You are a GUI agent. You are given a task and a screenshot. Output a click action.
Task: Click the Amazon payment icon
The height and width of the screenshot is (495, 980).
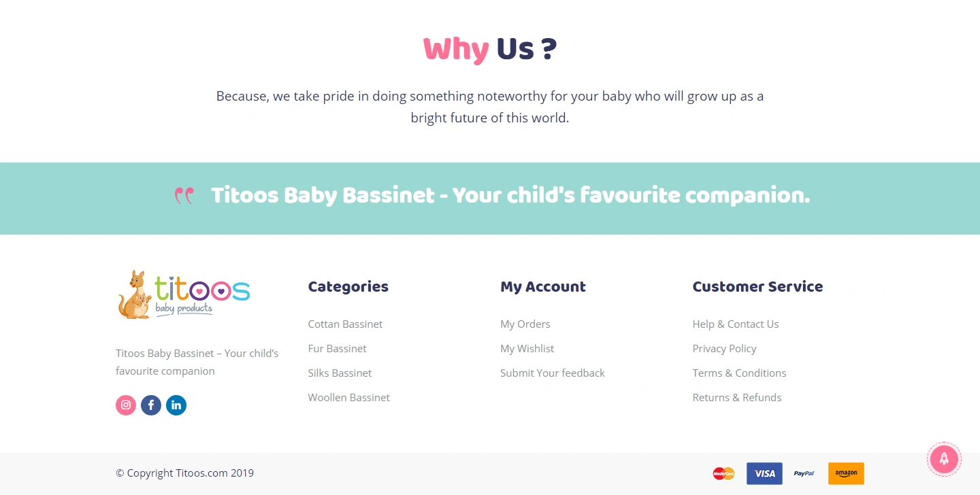(x=846, y=473)
